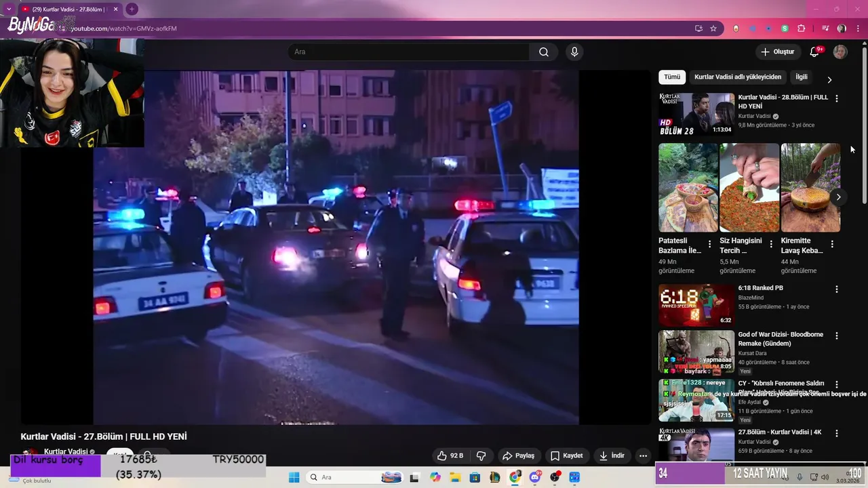The image size is (868, 488).
Task: Open the notifications bell
Action: (x=815, y=52)
